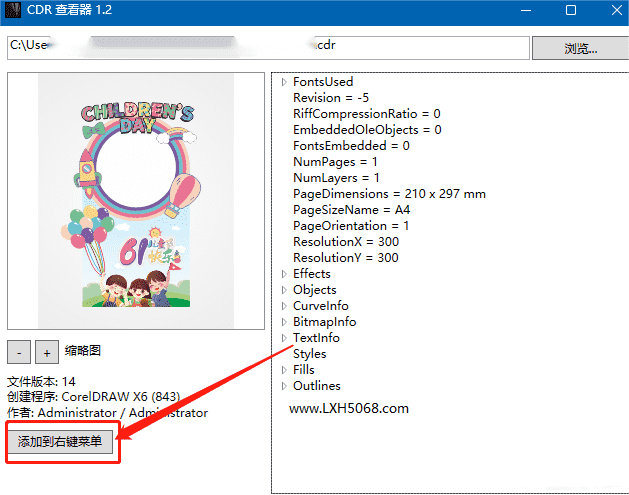Select RiffCompressionRatio = 0 row
The height and width of the screenshot is (495, 629).
[367, 114]
